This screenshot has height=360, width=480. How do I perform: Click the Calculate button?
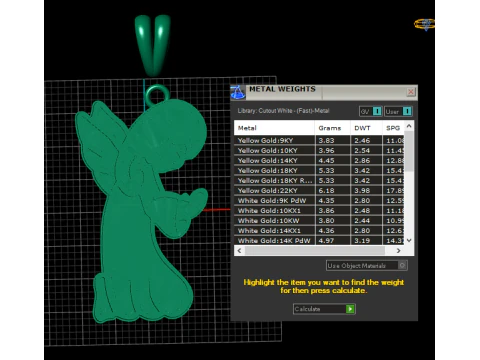324,309
